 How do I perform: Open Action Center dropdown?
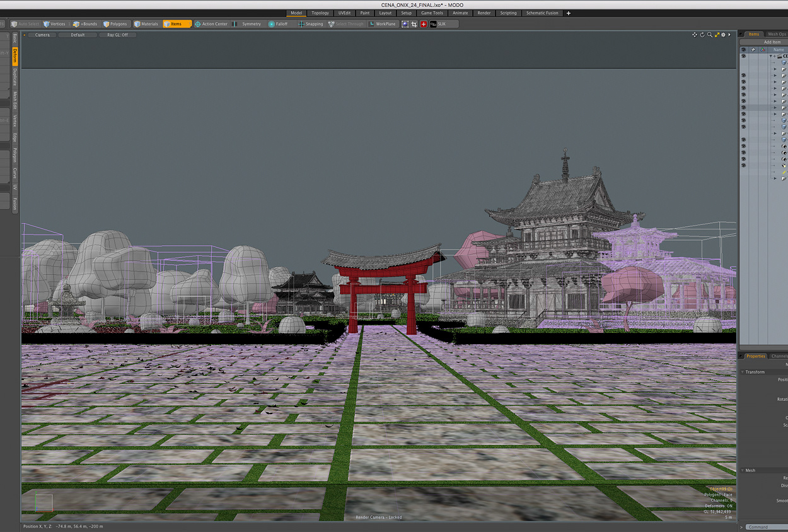[211, 24]
